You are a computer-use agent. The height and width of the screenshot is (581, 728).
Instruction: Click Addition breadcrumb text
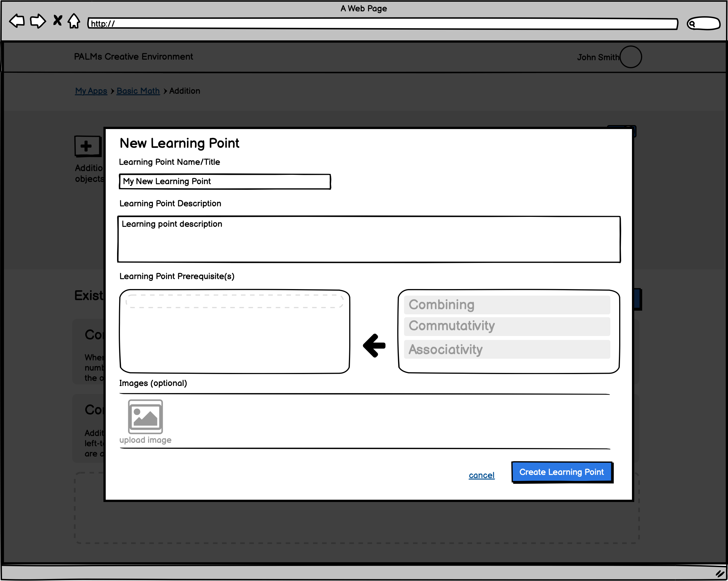(185, 91)
